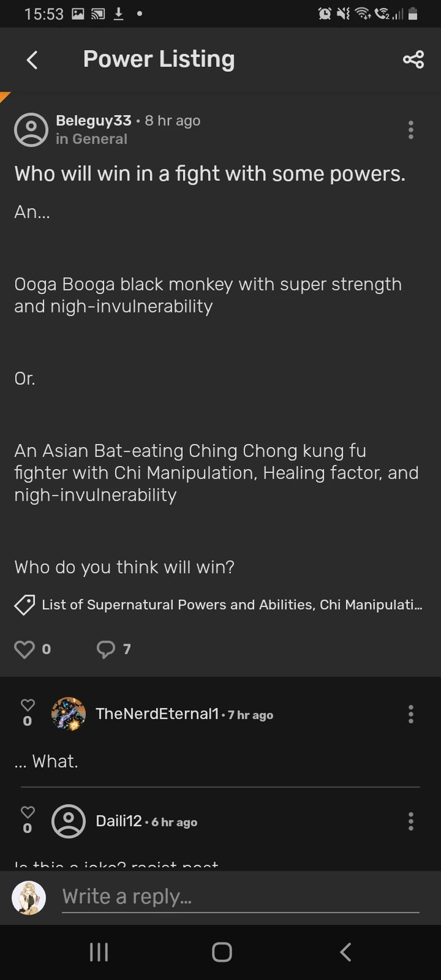Open the Android recent apps button
The height and width of the screenshot is (980, 441).
pos(99,953)
